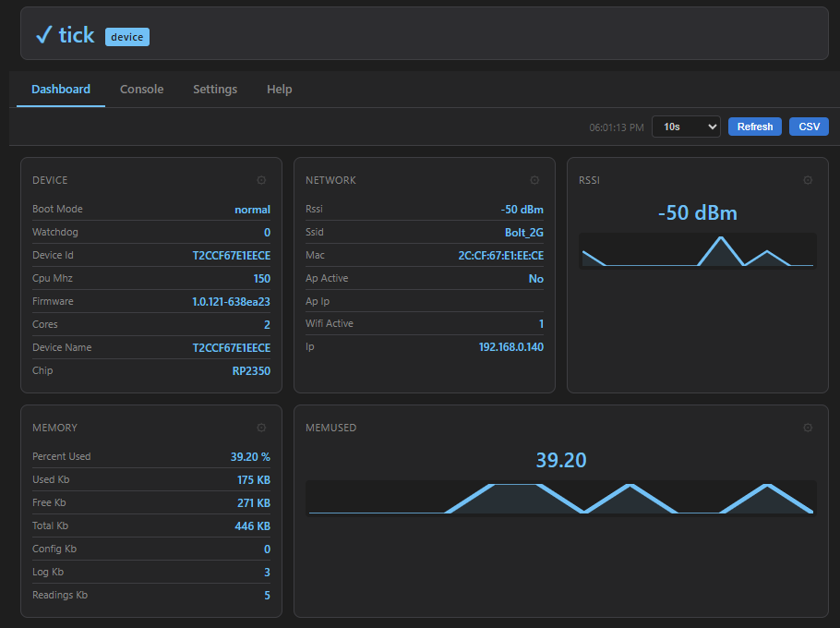Switch to the Settings tab
This screenshot has width=840, height=628.
coord(215,89)
